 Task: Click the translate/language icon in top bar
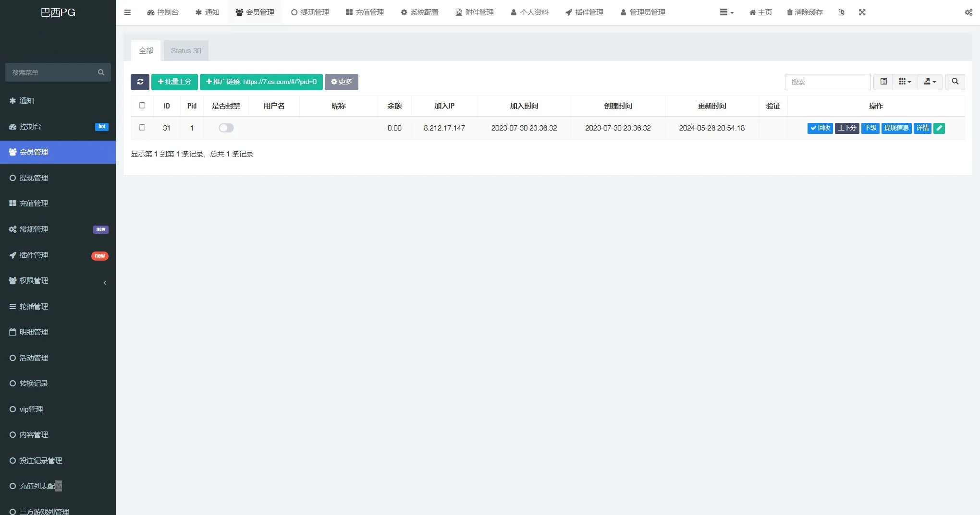[841, 12]
